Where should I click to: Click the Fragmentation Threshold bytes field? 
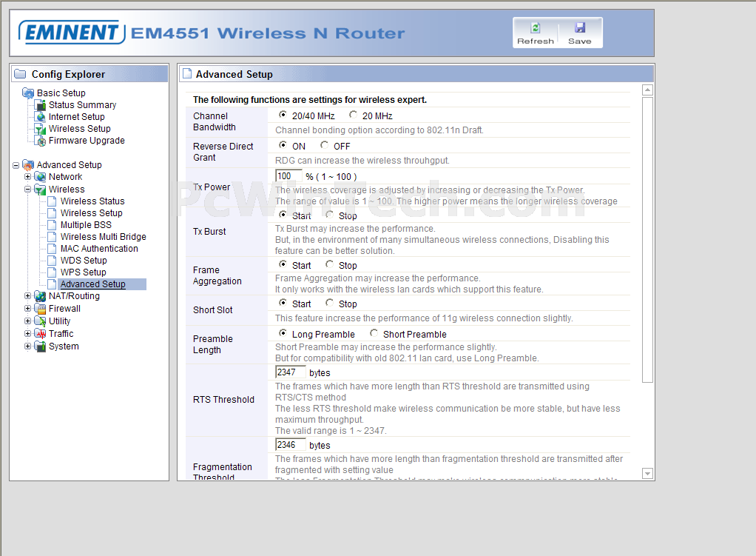[290, 444]
